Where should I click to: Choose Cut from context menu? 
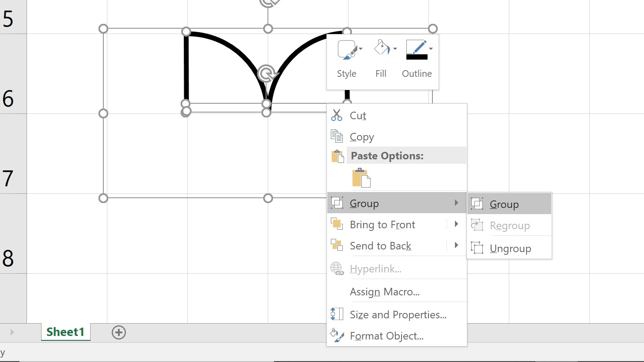click(397, 115)
